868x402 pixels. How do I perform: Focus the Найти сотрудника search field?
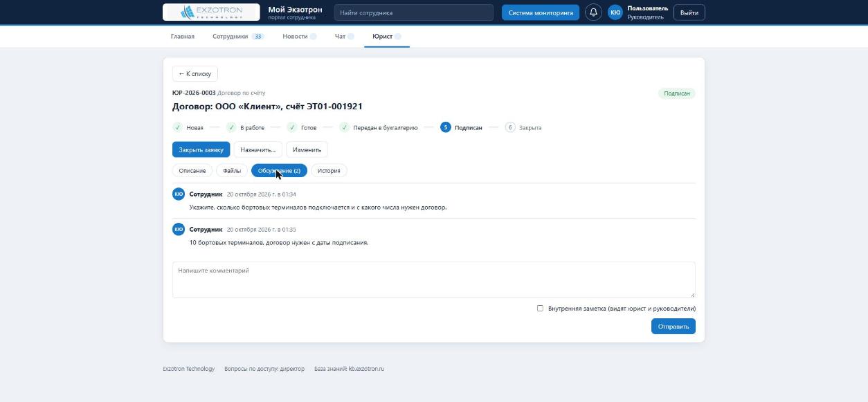click(x=413, y=12)
